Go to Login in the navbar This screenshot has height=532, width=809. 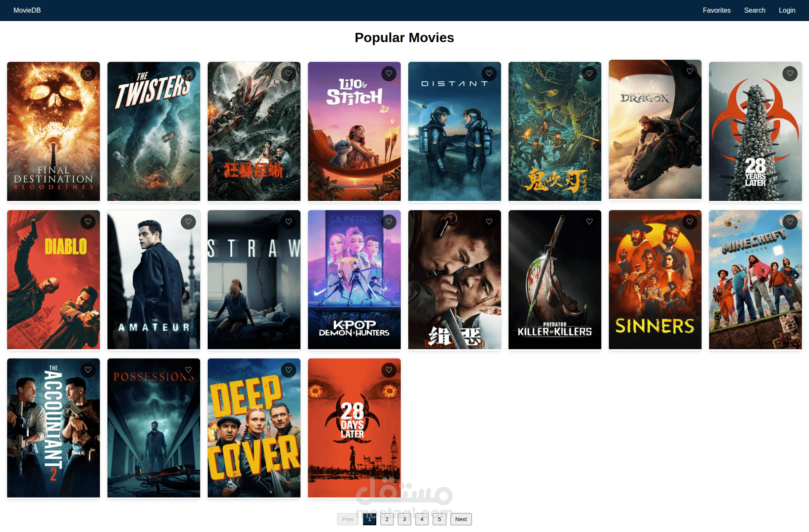(787, 11)
